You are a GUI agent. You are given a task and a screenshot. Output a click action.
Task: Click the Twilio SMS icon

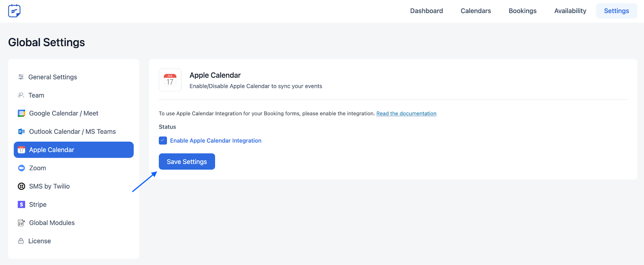(x=22, y=186)
